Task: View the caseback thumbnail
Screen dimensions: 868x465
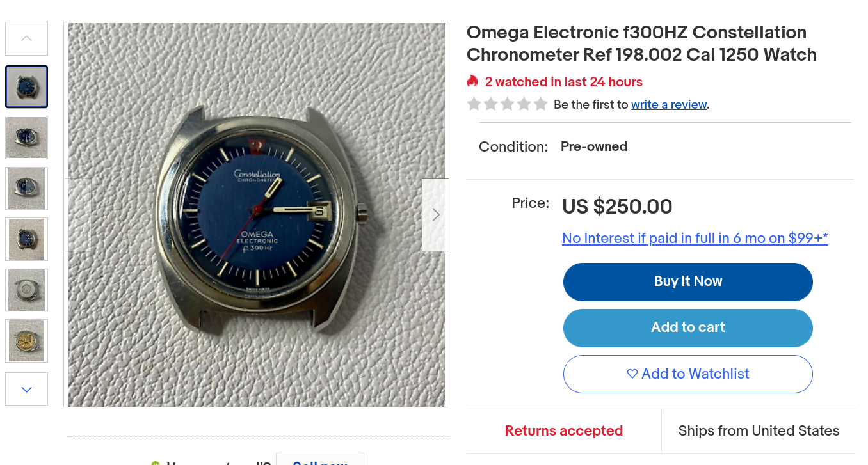Action: pos(27,290)
